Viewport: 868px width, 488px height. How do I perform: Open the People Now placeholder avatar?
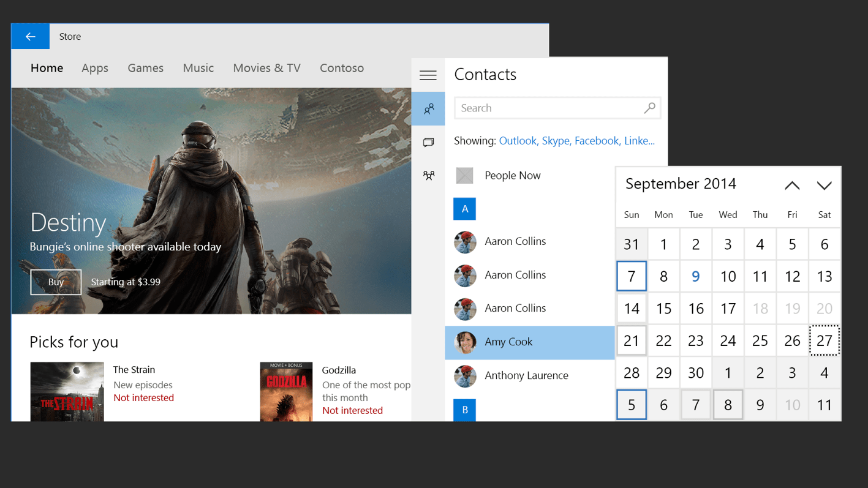click(x=464, y=175)
